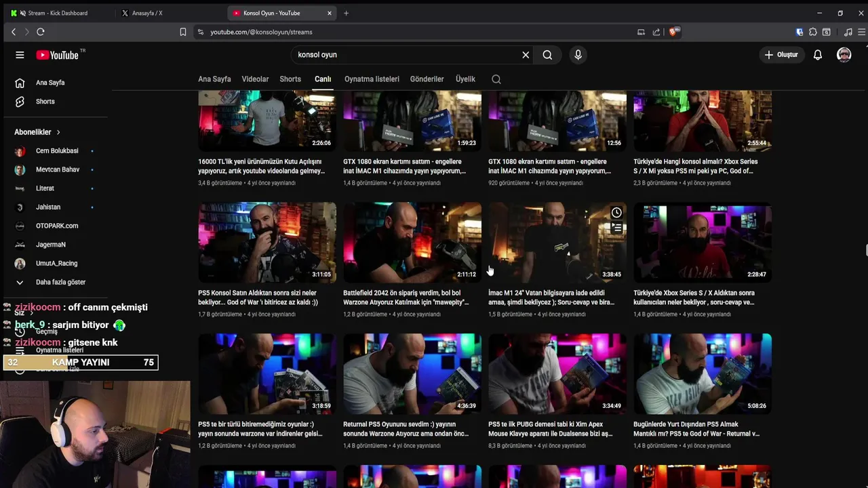Add the iMac M1 24" video to Watch Later
This screenshot has height=488, width=868.
coord(616,213)
